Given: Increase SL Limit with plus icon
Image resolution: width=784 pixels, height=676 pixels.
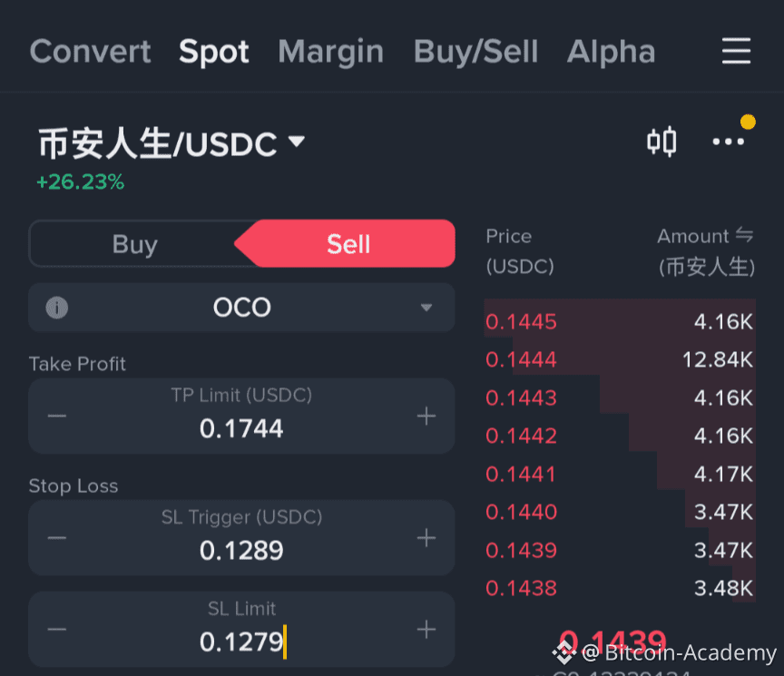Looking at the screenshot, I should click(426, 629).
